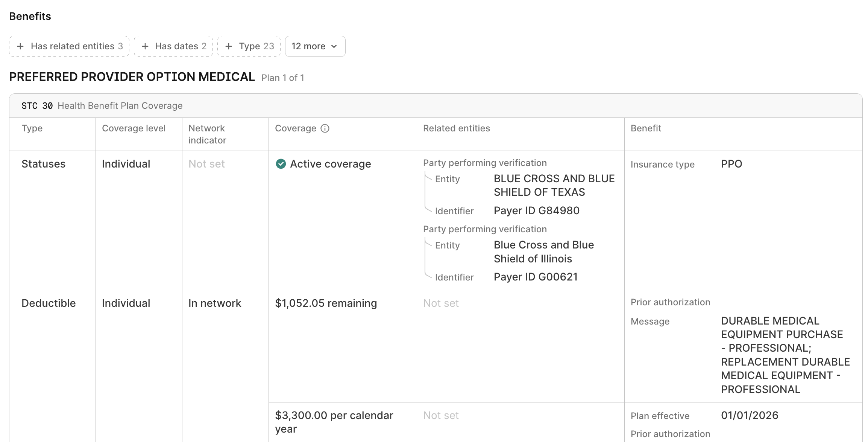The width and height of the screenshot is (868, 442).
Task: Click the PREFERRED PROVIDER OPTION MEDICAL title
Action: [132, 77]
